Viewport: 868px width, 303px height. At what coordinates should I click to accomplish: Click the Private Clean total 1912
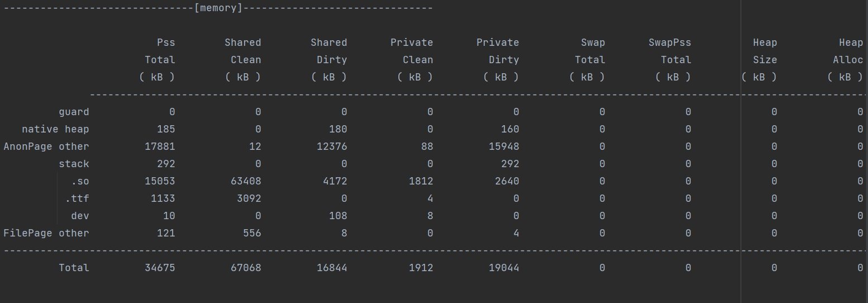pyautogui.click(x=421, y=268)
